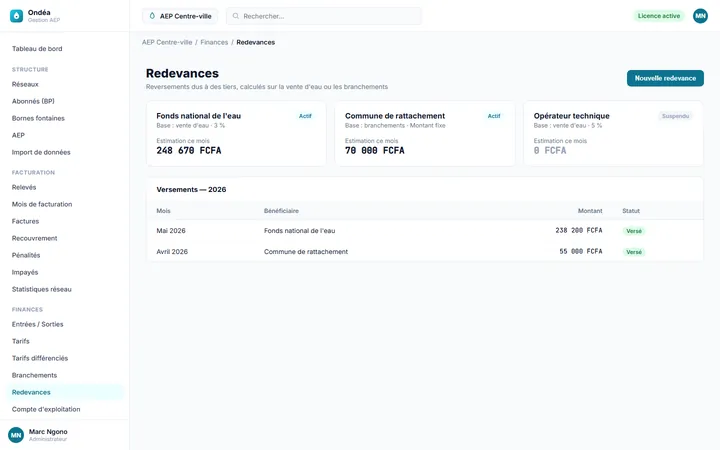
Task: Click Commune de rattachement in payments table
Action: point(306,252)
